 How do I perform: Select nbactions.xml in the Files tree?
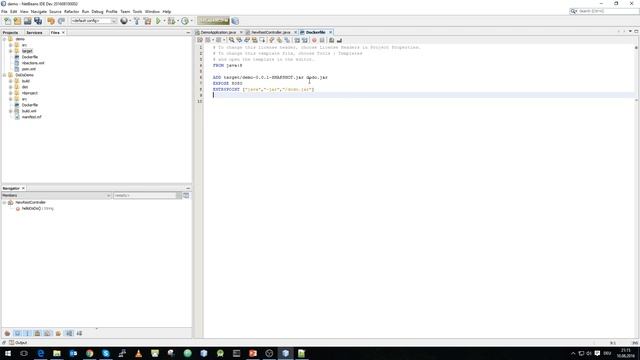(x=33, y=63)
